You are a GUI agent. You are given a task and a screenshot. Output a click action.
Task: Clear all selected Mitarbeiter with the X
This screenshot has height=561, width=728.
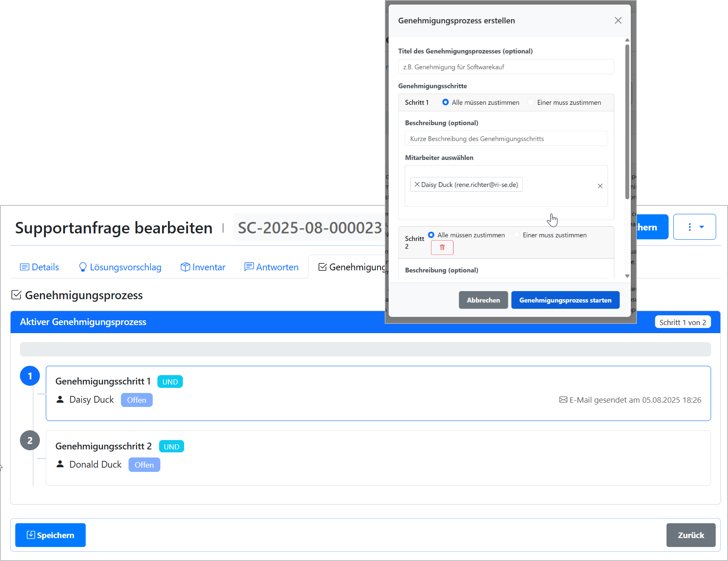coord(600,186)
